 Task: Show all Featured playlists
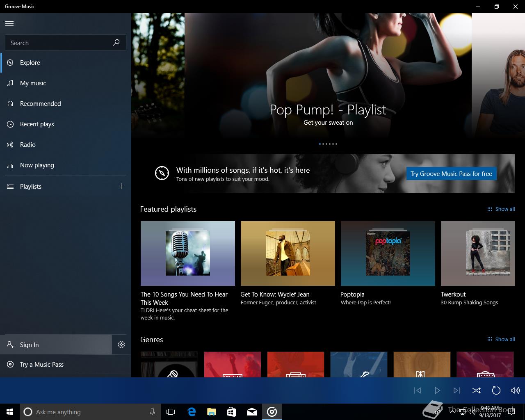coord(501,209)
